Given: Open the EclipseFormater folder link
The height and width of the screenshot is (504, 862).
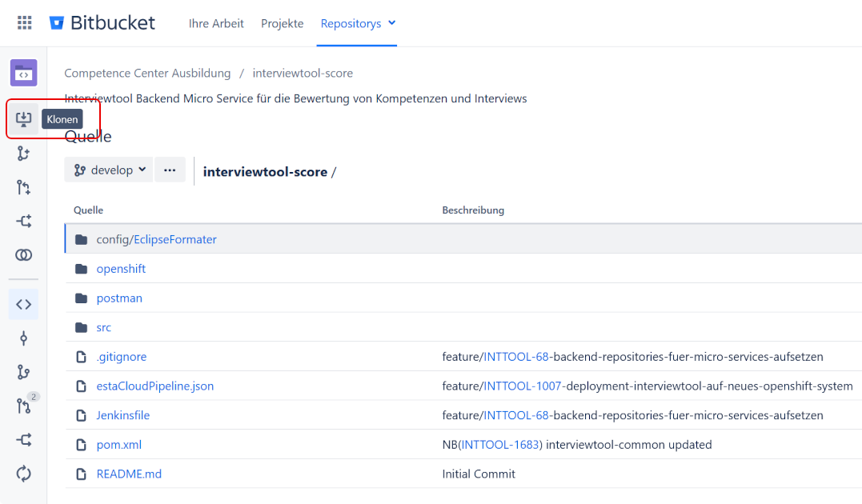Looking at the screenshot, I should (175, 239).
